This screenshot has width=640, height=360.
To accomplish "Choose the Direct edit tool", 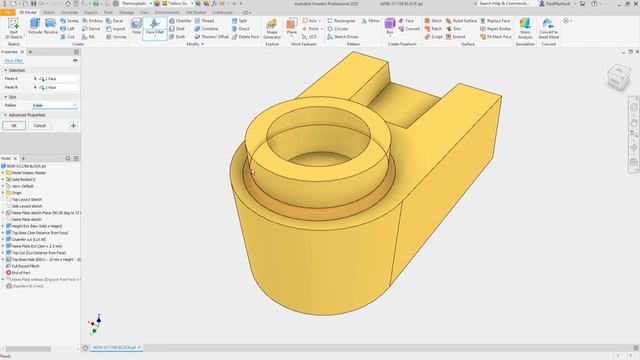I will coord(241,29).
